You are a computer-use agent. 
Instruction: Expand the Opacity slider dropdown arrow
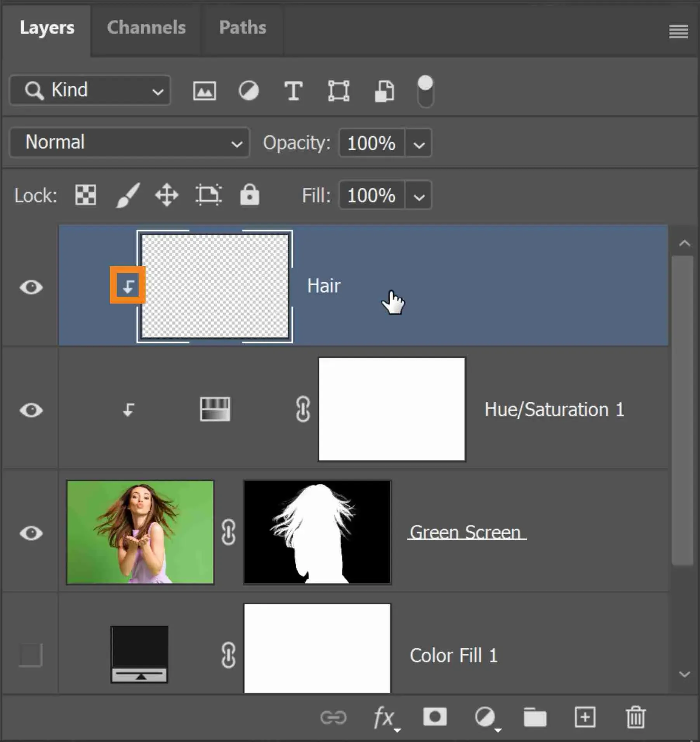(x=419, y=144)
